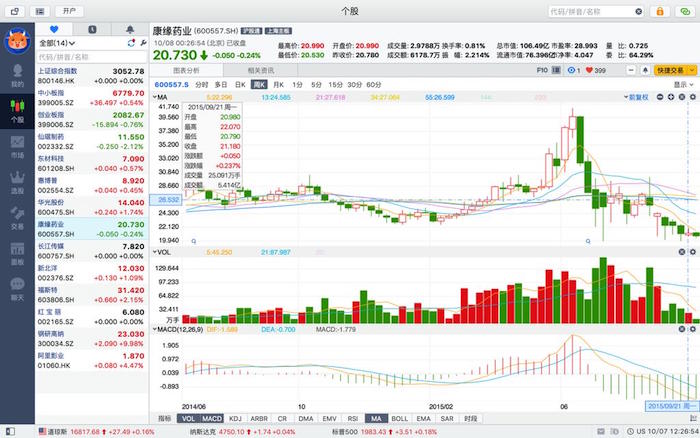Image resolution: width=700 pixels, height=438 pixels.
Task: Click the 开户 button
Action: click(69, 11)
